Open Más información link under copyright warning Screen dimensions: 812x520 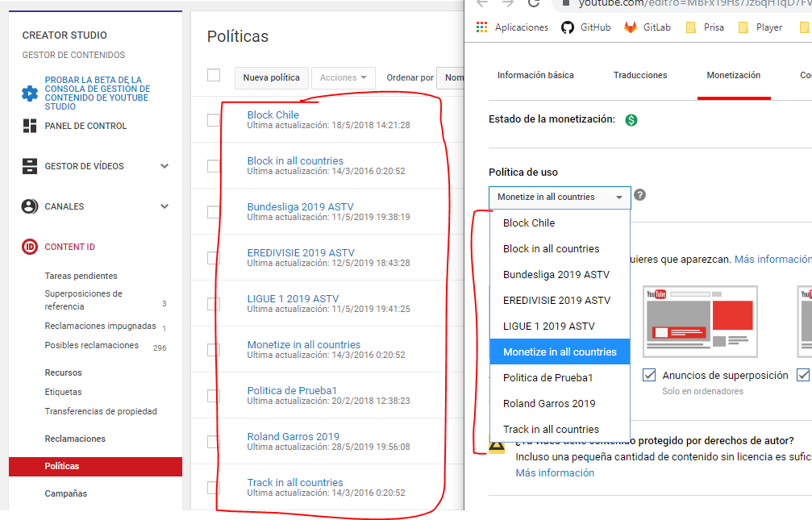[x=555, y=473]
